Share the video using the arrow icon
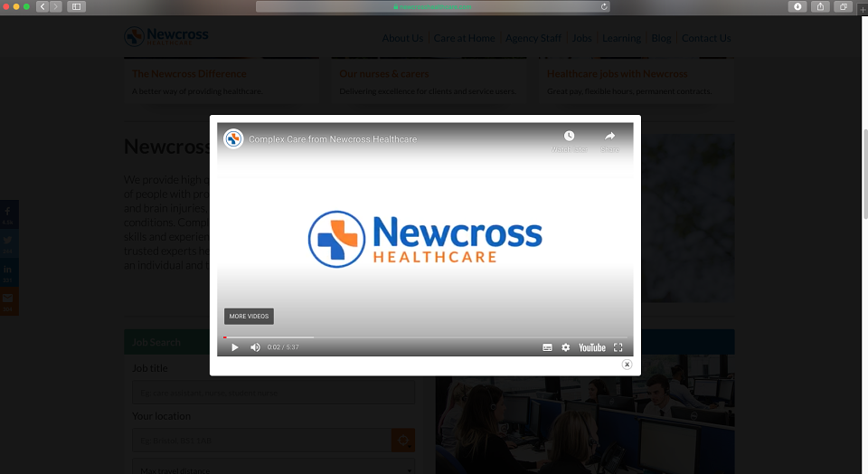Viewport: 868px width, 474px height. 609,136
